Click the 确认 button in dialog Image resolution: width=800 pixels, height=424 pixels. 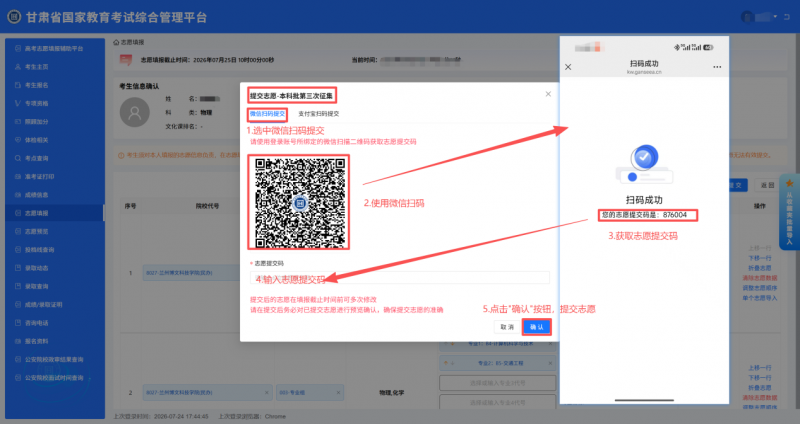click(x=537, y=327)
